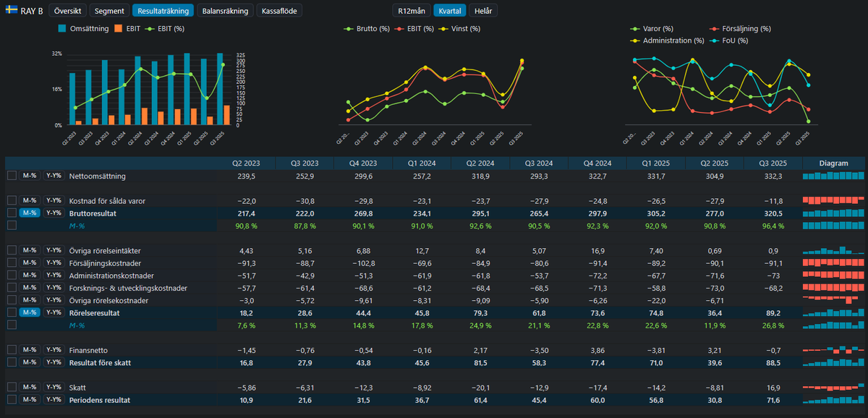Screen dimensions: 868x418
Task: Toggle the Varor (%) legend series
Action: [653, 29]
